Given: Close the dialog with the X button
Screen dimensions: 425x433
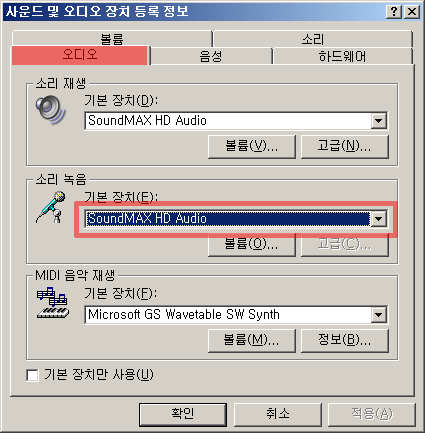Looking at the screenshot, I should [x=412, y=12].
